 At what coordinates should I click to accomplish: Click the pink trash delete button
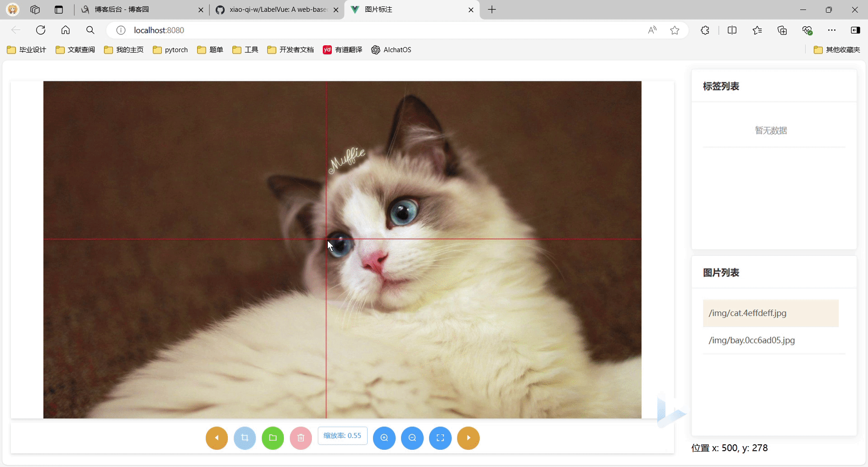tap(301, 438)
